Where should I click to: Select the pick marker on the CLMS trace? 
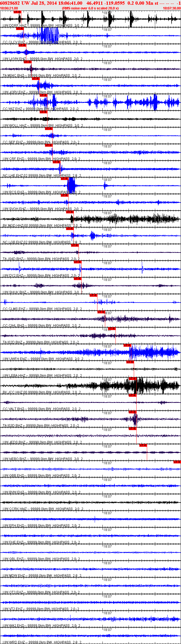coord(93,295)
